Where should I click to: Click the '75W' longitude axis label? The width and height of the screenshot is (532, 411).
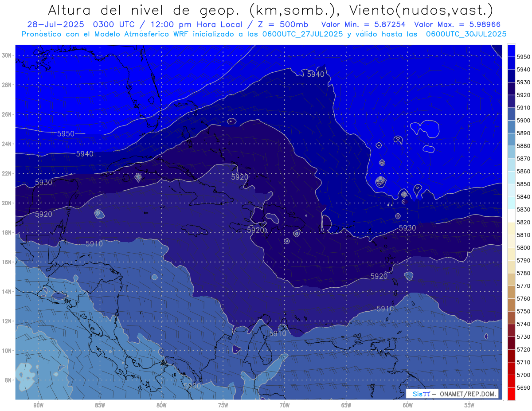[223, 405]
